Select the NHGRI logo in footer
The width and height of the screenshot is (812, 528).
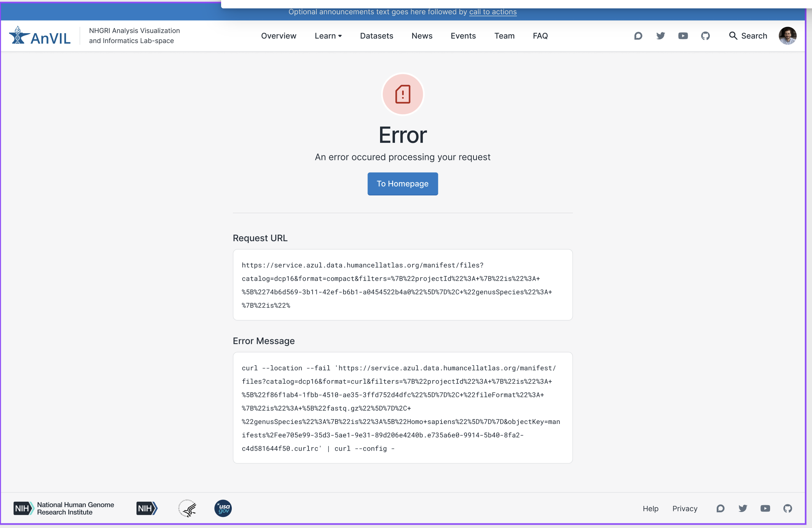[x=63, y=508]
